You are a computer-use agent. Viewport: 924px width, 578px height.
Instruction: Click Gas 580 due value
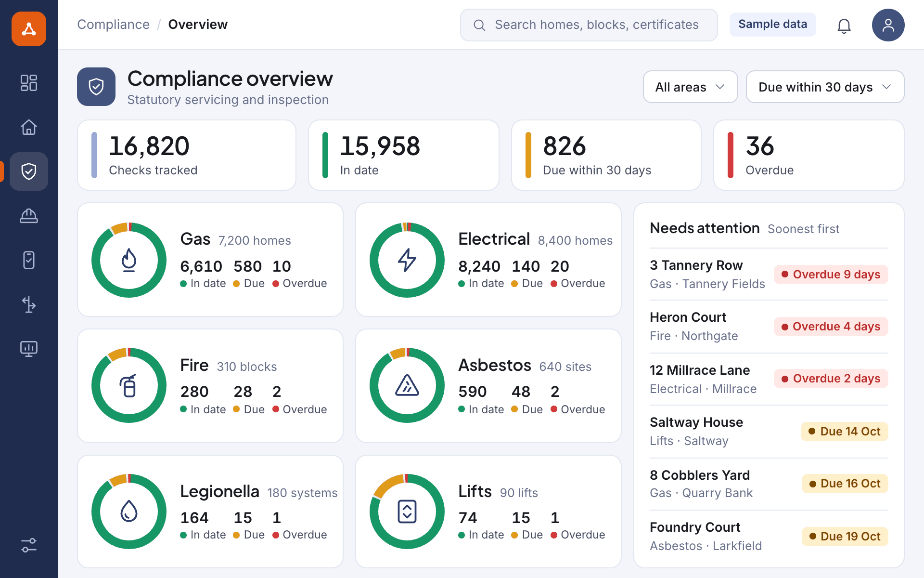(x=247, y=266)
